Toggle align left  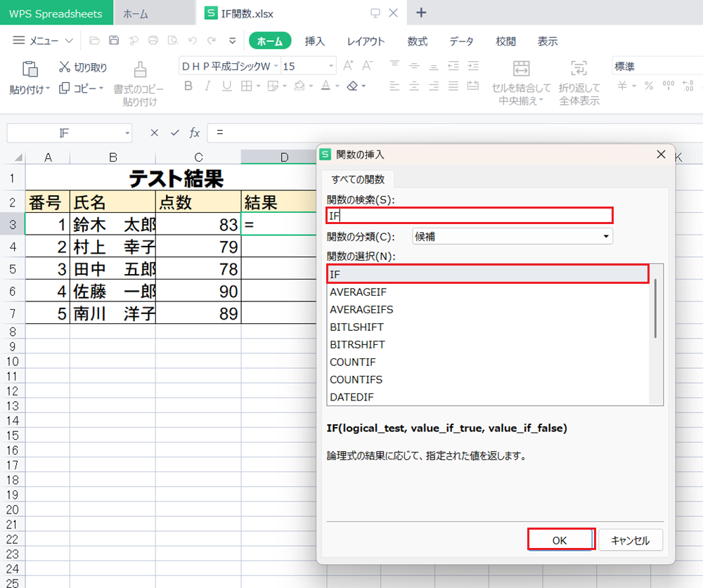pos(394,86)
